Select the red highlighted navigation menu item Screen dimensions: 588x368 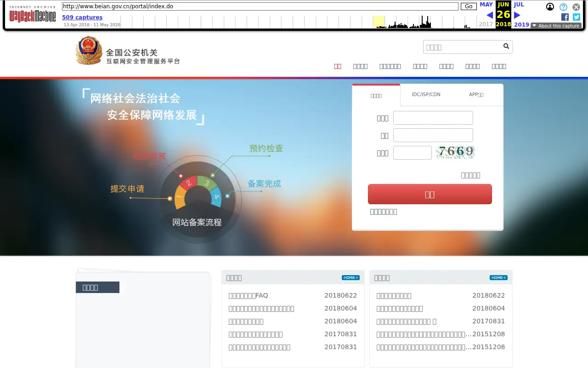click(338, 66)
